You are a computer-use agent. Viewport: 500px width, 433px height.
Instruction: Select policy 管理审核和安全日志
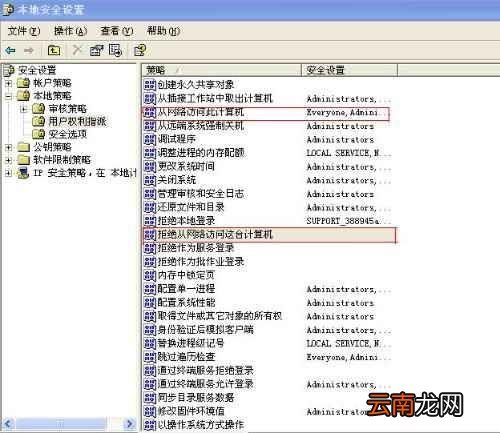click(201, 194)
